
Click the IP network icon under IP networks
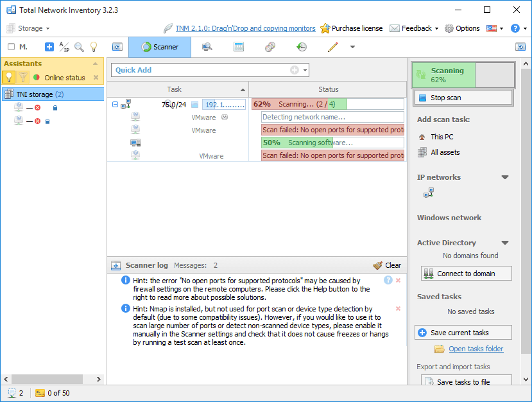click(429, 193)
